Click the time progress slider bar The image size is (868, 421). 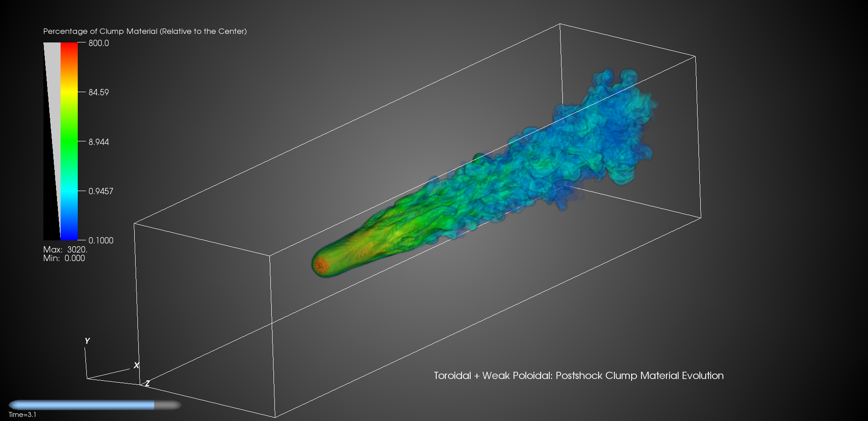tap(95, 405)
